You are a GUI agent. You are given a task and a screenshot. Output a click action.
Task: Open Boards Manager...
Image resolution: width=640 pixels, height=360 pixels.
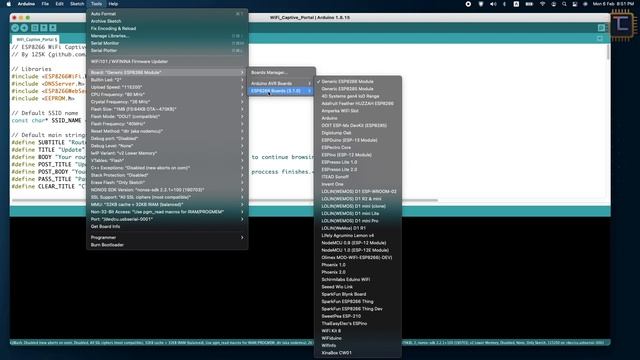tap(281, 72)
